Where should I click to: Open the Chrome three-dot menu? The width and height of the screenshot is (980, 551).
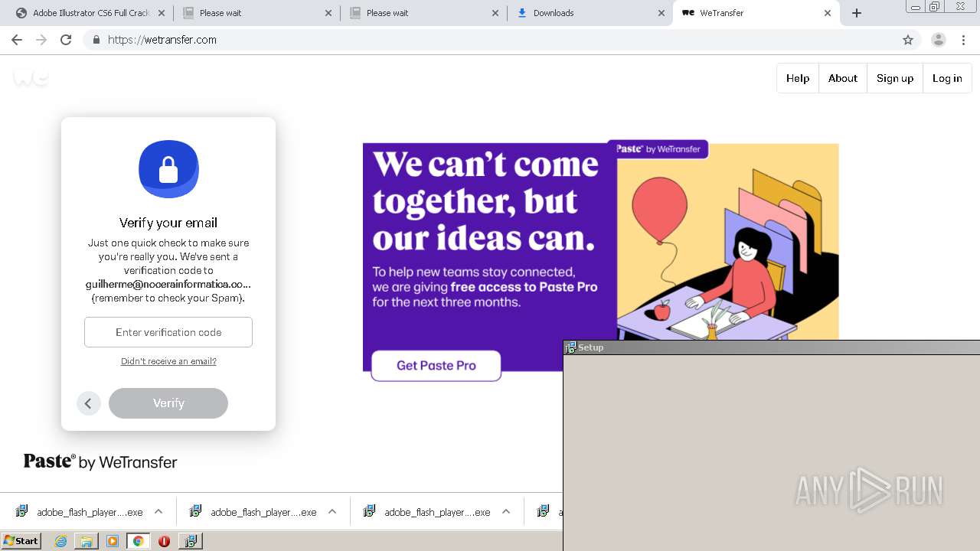[964, 40]
